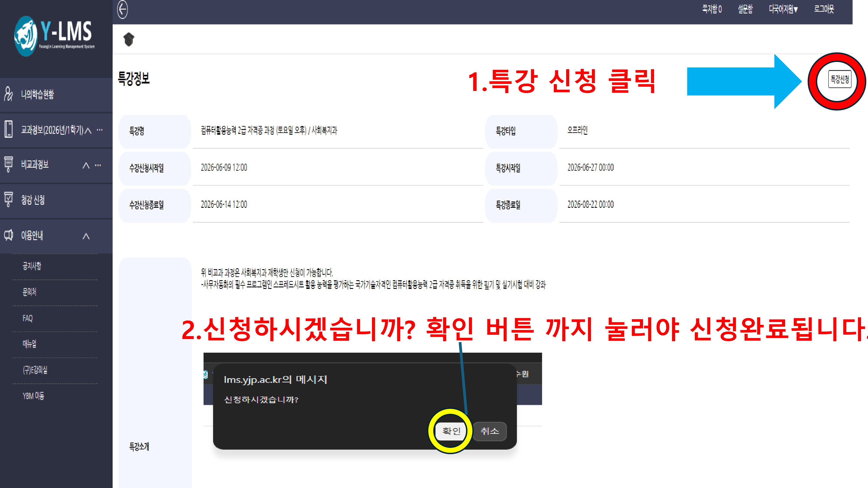Expand the 다국어지원 language dropdown
This screenshot has height=488, width=868.
[x=783, y=9]
